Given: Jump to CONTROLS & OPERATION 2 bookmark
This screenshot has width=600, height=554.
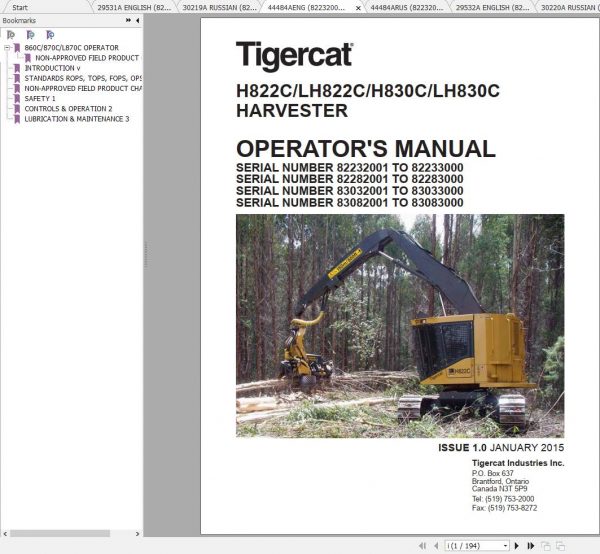Looking at the screenshot, I should click(x=68, y=109).
